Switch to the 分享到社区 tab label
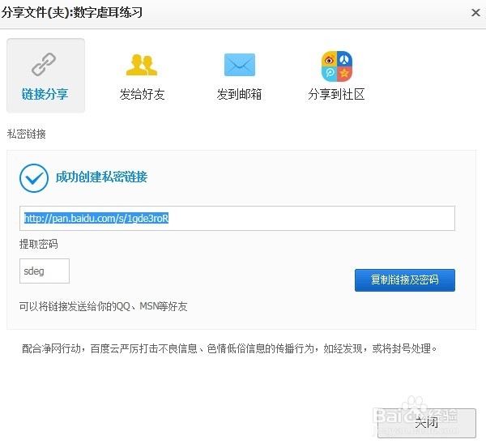 pyautogui.click(x=336, y=94)
